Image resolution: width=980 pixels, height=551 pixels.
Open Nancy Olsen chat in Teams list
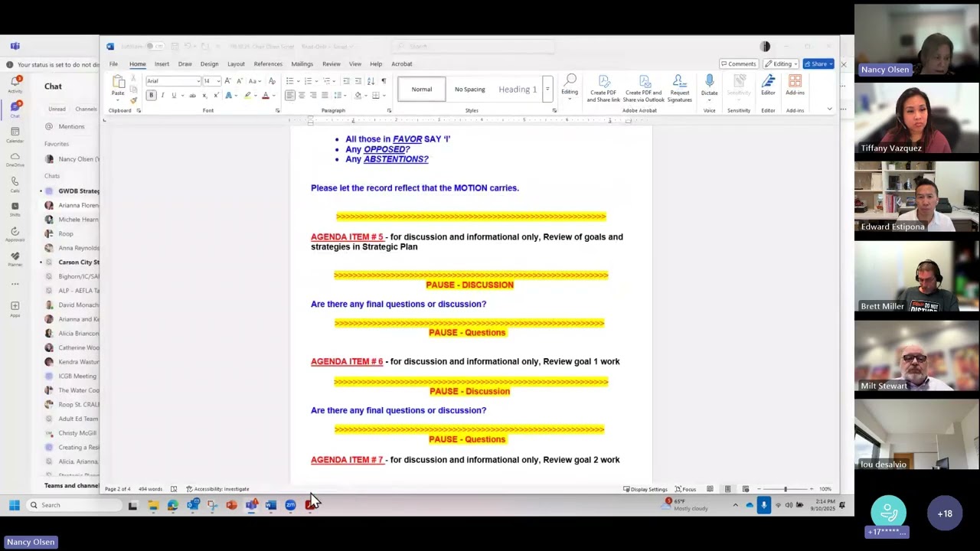click(x=71, y=159)
